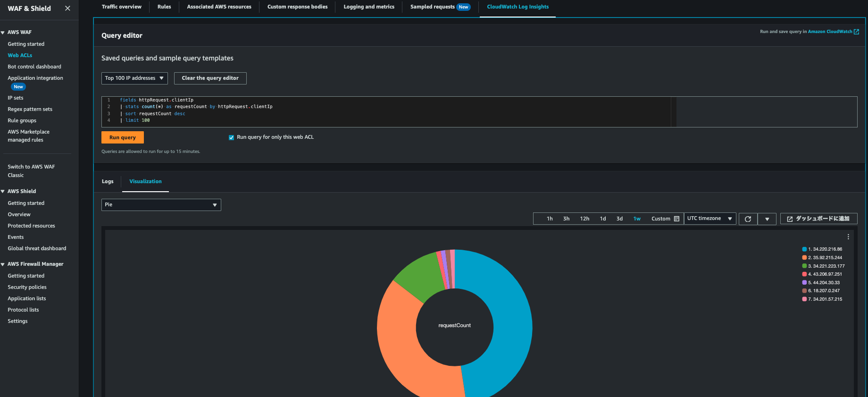Click the Custom time range calendar icon

(676, 219)
